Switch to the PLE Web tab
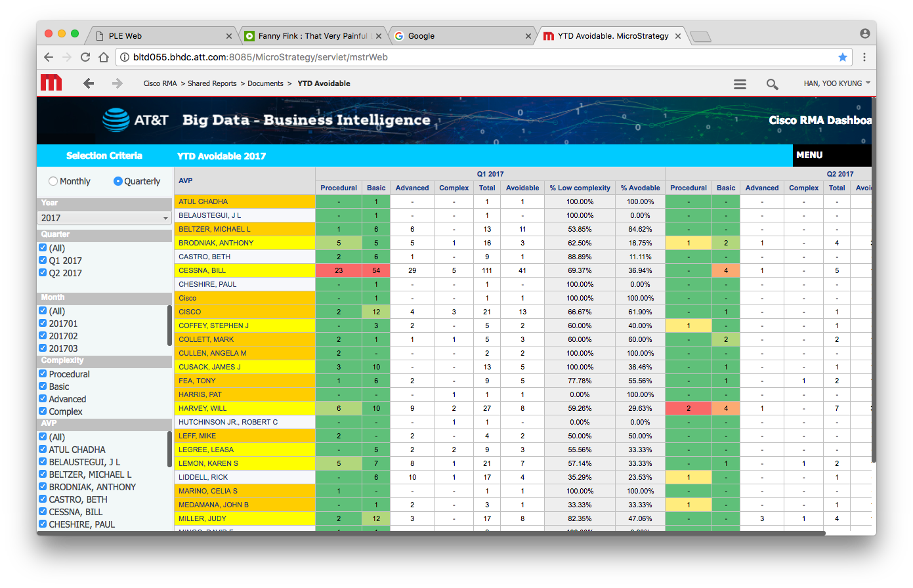This screenshot has width=913, height=588. point(161,36)
